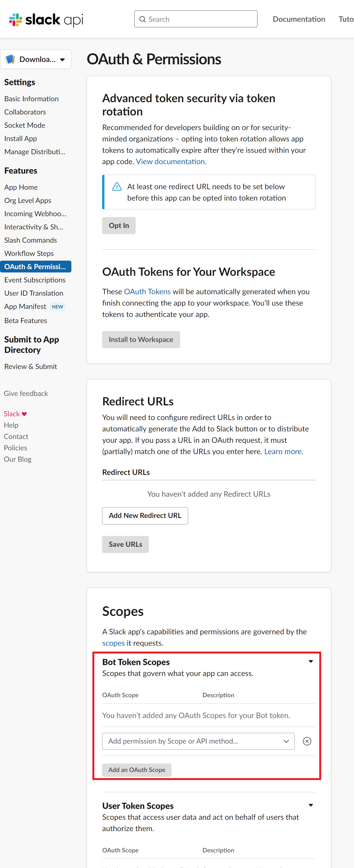Open the Our Blog footer link
Viewport: 354px width, 868px height.
click(x=17, y=459)
